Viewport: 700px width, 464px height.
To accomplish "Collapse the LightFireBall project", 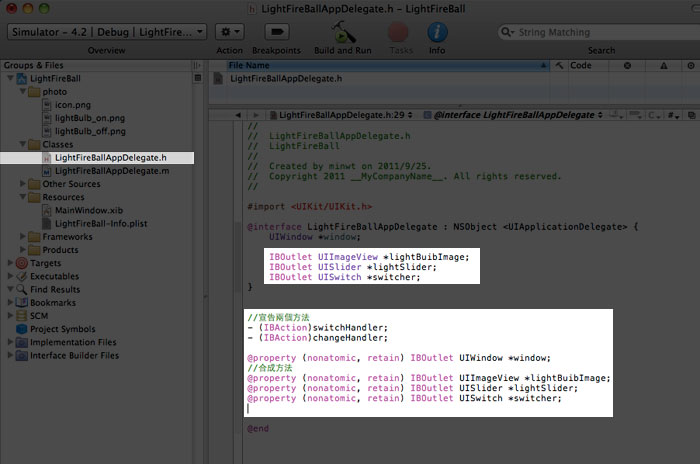I will pyautogui.click(x=10, y=78).
